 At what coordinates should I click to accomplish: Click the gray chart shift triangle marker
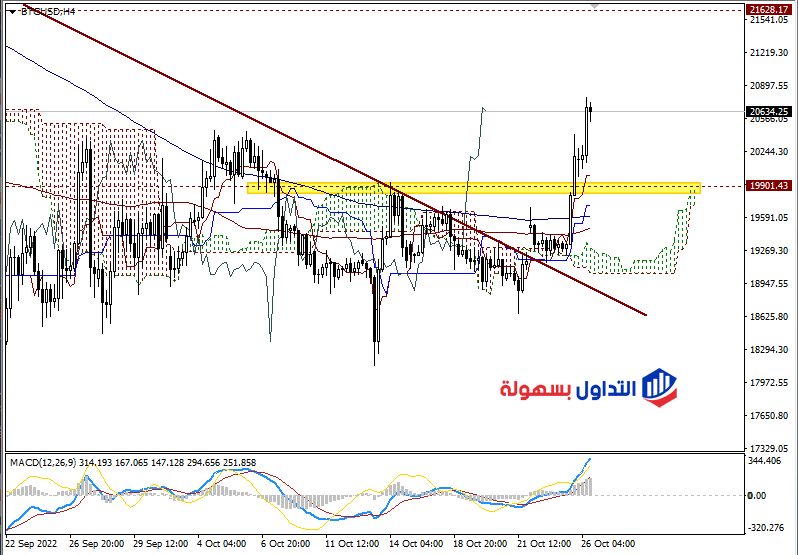(x=594, y=6)
